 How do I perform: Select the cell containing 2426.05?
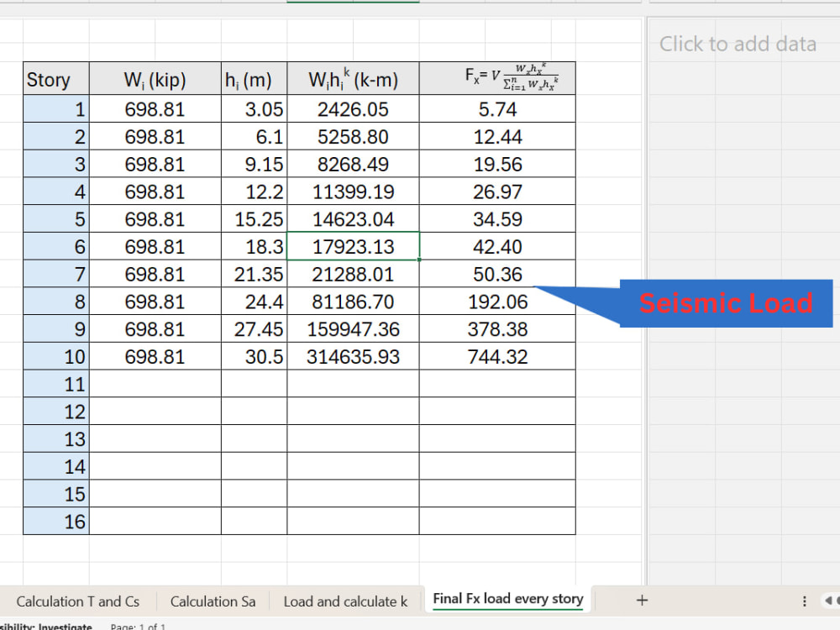tap(353, 109)
